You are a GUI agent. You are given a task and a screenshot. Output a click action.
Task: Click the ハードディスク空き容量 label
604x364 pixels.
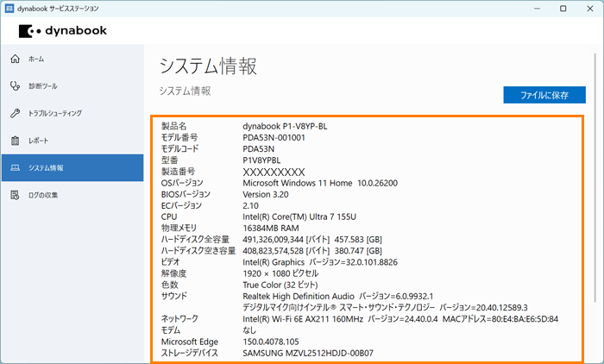[x=198, y=251]
